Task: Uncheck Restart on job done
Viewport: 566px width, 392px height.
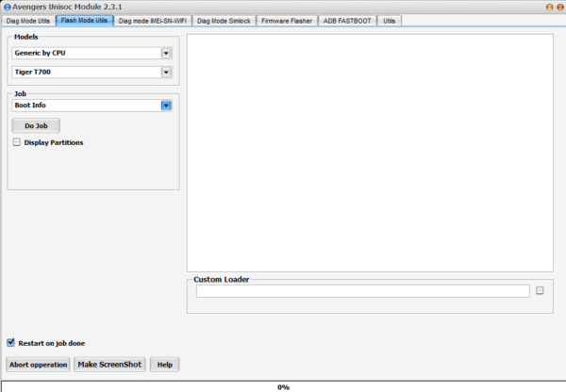Action: (x=10, y=343)
